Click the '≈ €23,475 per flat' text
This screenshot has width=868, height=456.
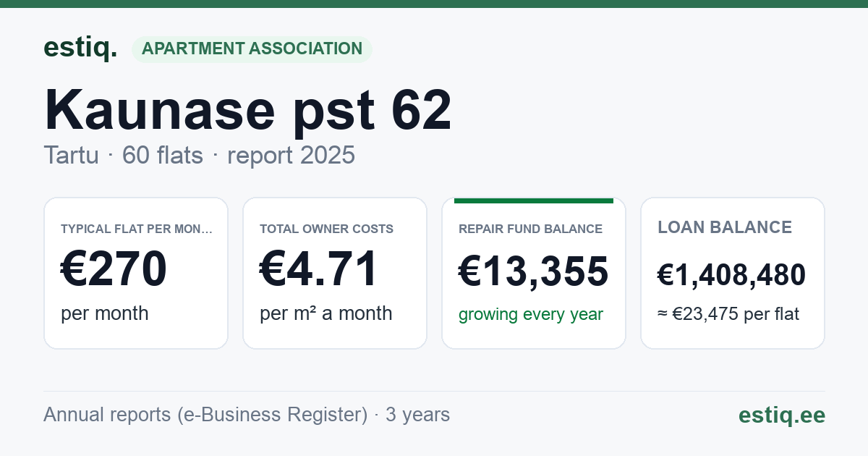[728, 315]
